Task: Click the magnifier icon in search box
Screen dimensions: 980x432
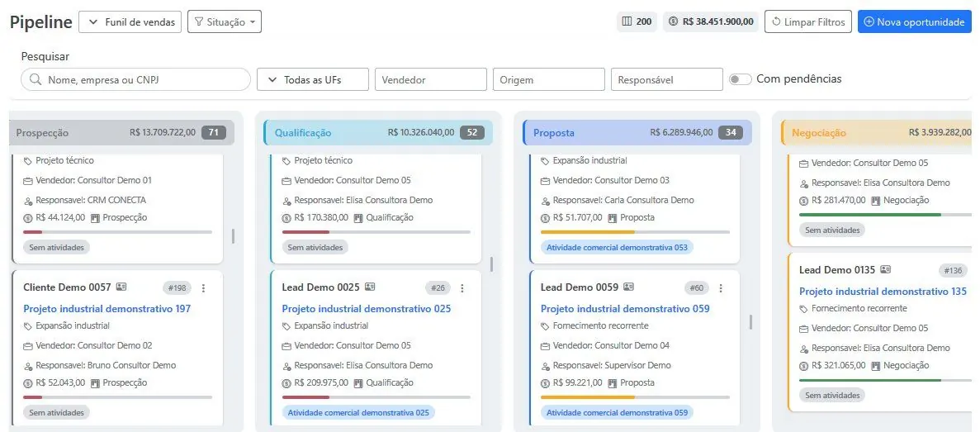Action: click(36, 79)
